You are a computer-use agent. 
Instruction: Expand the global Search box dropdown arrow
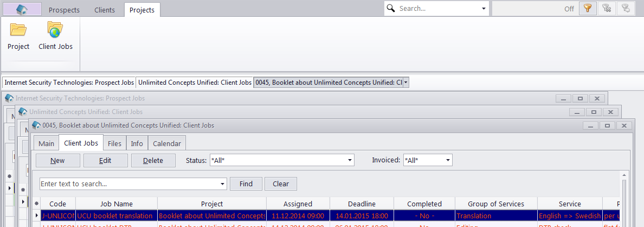tap(484, 9)
